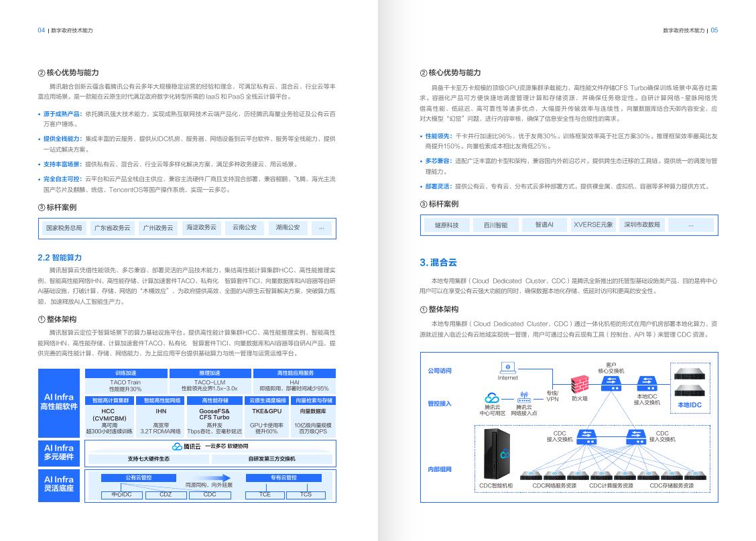The image size is (756, 541).
Task: Click the 国家税务总局 case tag
Action: (63, 227)
